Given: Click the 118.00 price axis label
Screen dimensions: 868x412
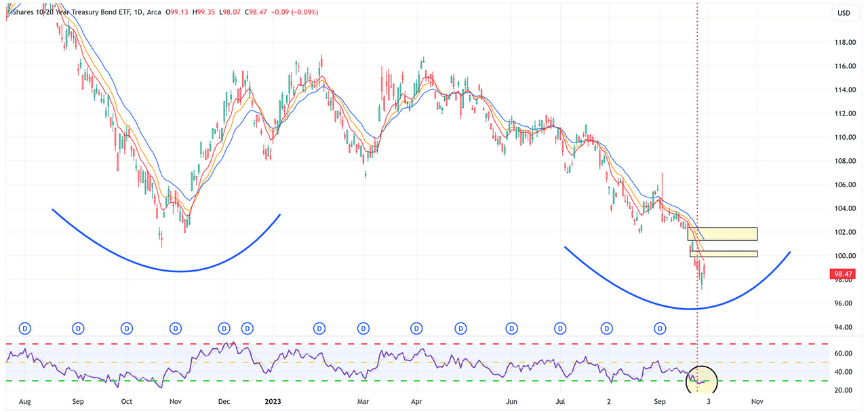Looking at the screenshot, I should pyautogui.click(x=844, y=42).
